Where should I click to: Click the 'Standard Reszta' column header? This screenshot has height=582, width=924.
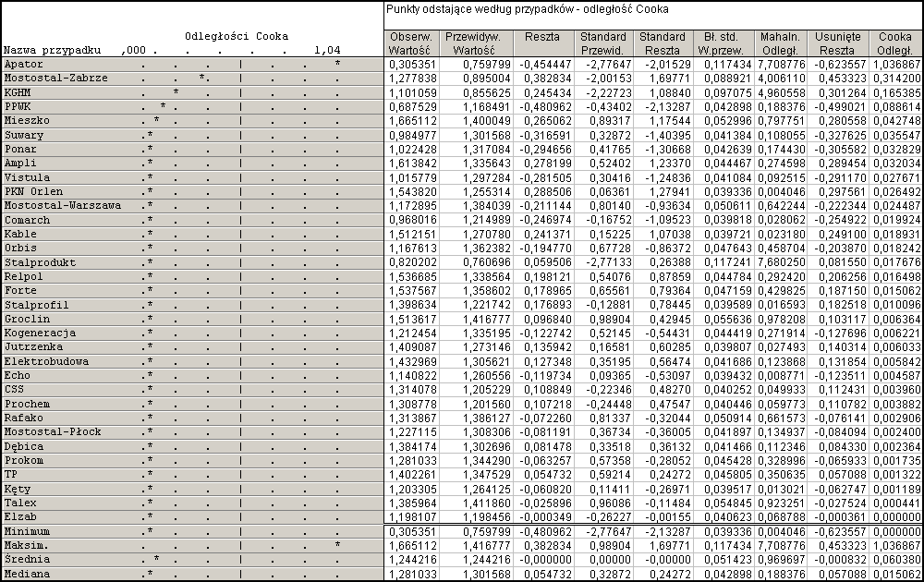[663, 43]
